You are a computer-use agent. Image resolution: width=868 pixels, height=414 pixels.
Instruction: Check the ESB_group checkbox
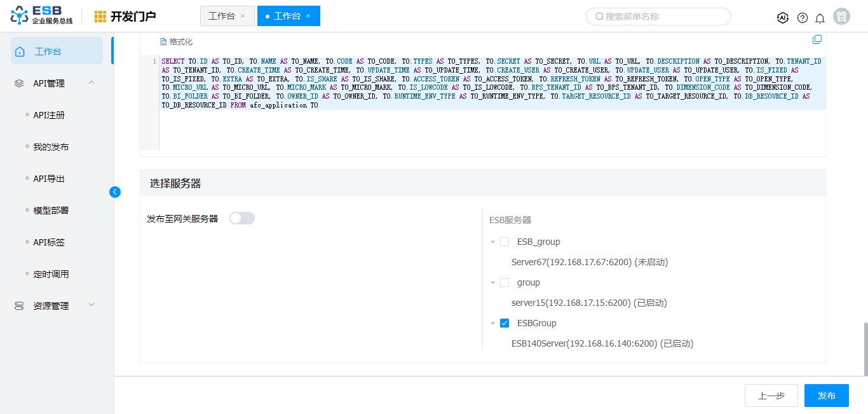(505, 242)
